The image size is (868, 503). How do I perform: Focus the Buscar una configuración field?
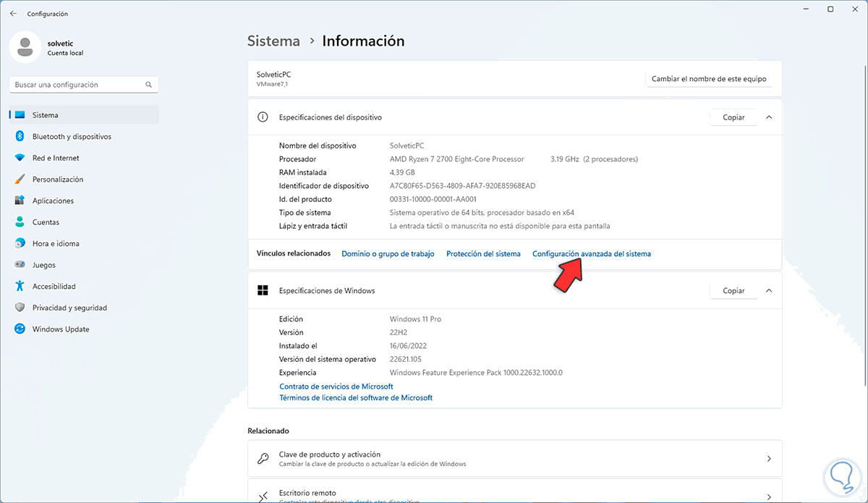point(84,85)
